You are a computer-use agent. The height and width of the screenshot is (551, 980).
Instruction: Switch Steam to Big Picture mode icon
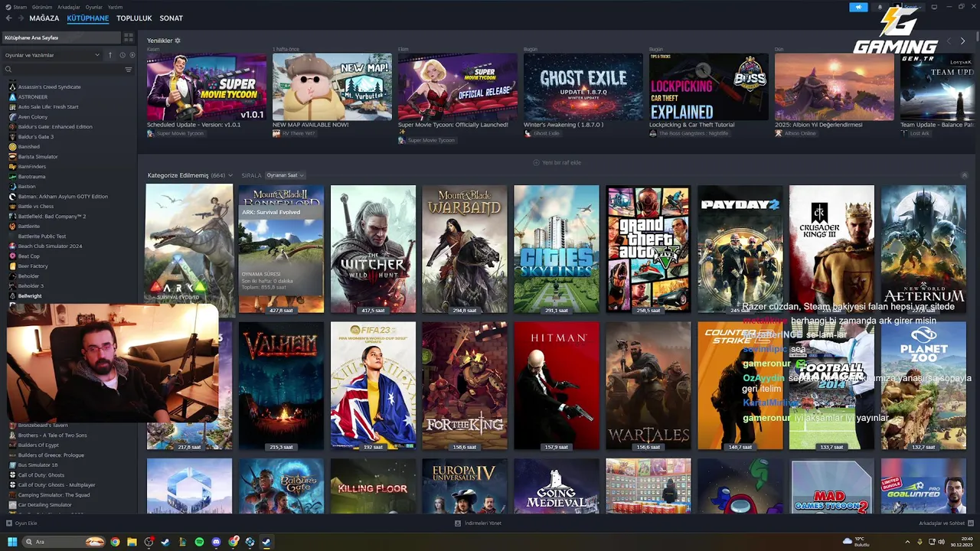coord(934,7)
